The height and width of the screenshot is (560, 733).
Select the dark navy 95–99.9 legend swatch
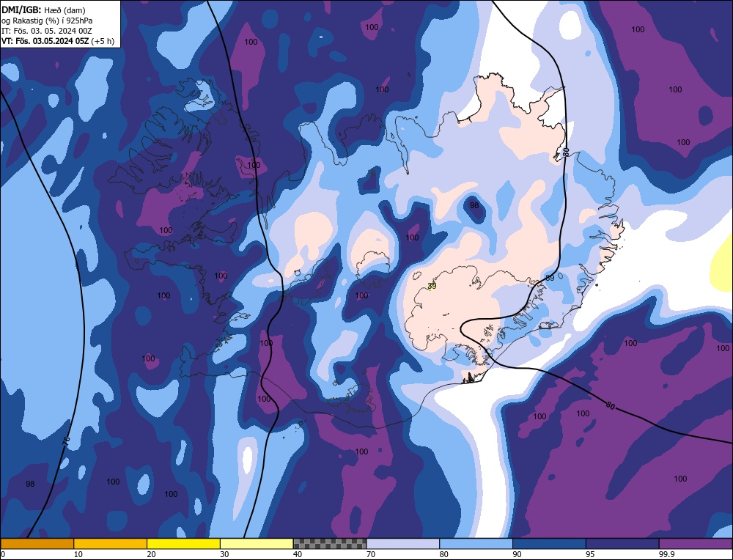point(622,544)
